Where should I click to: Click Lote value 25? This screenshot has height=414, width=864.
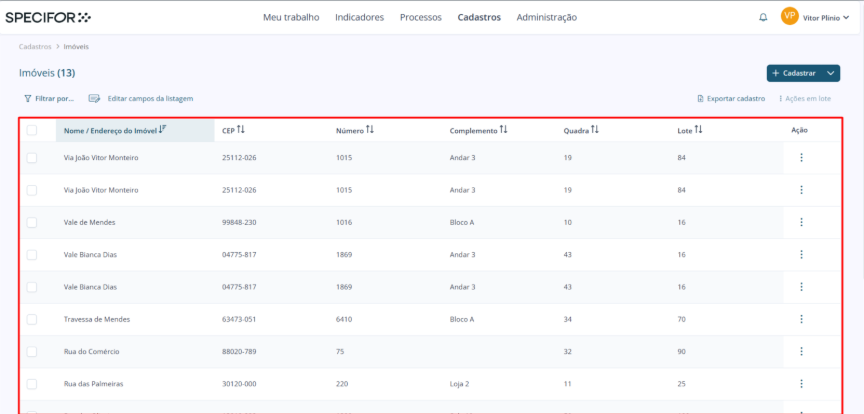tap(682, 384)
